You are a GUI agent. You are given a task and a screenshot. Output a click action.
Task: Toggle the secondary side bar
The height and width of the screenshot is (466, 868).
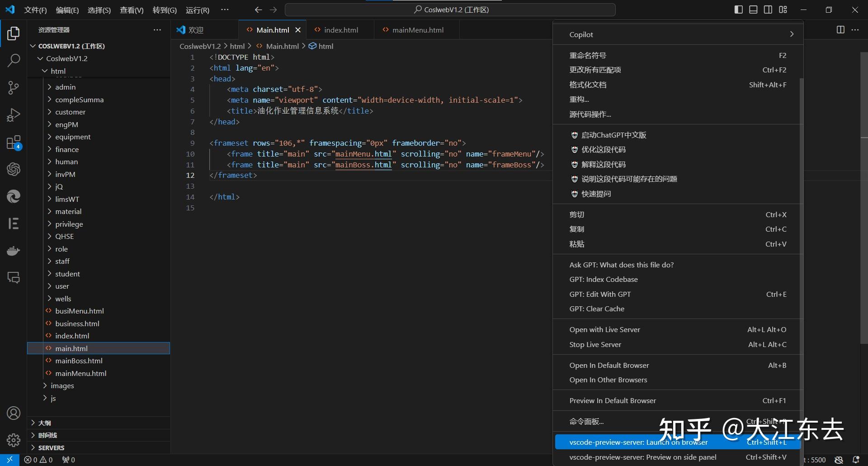(x=768, y=9)
